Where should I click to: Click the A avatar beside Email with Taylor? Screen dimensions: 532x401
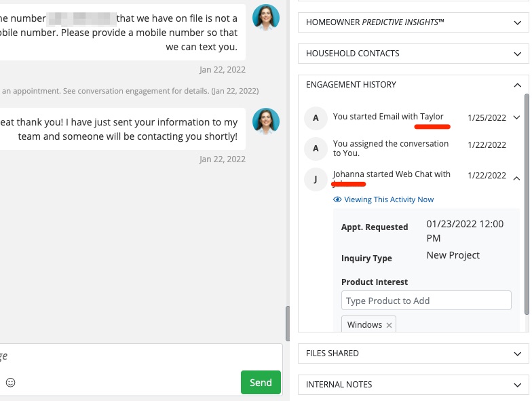(x=315, y=118)
